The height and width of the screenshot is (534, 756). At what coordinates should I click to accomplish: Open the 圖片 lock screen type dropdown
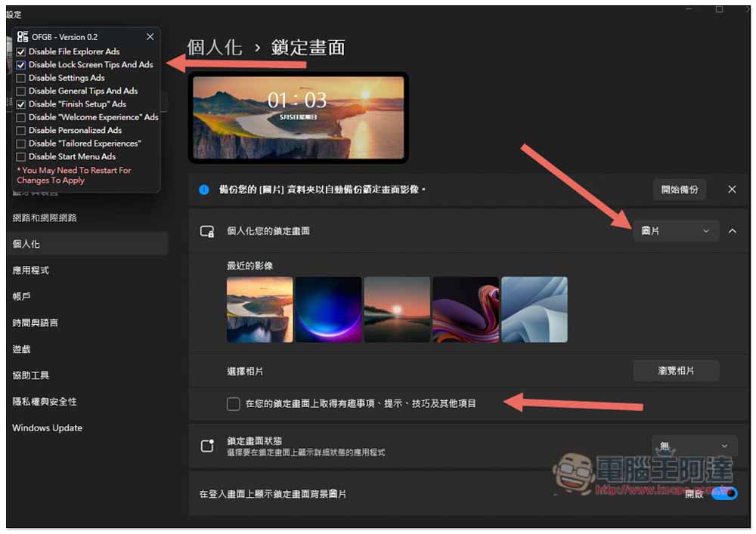pos(676,231)
